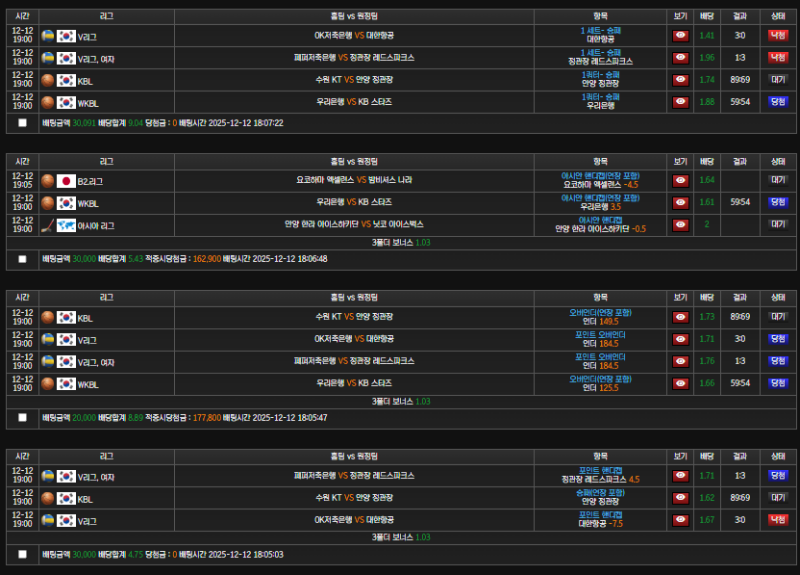Image resolution: width=800 pixels, height=575 pixels.
Task: Select the checkbox for the 18:05:47 bet slip
Action: tap(22, 417)
